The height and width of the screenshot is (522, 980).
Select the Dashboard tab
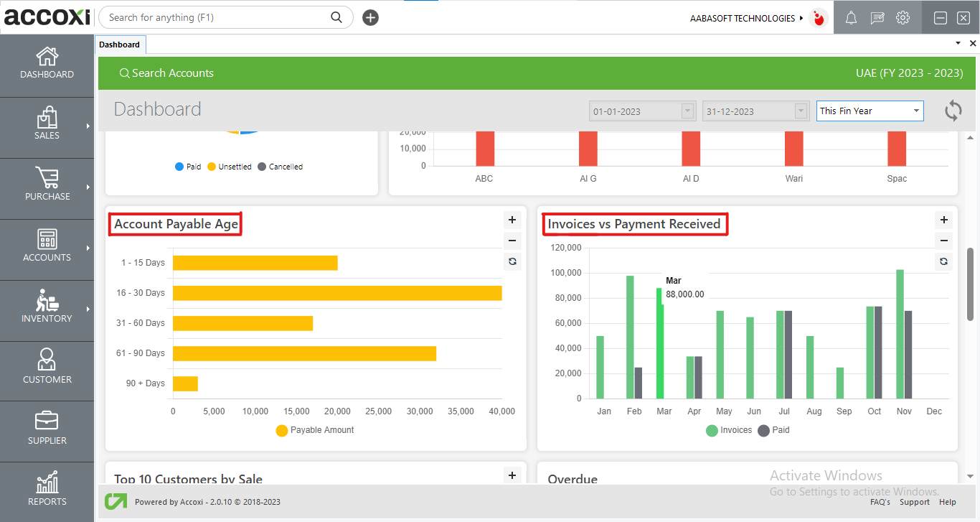[x=120, y=45]
